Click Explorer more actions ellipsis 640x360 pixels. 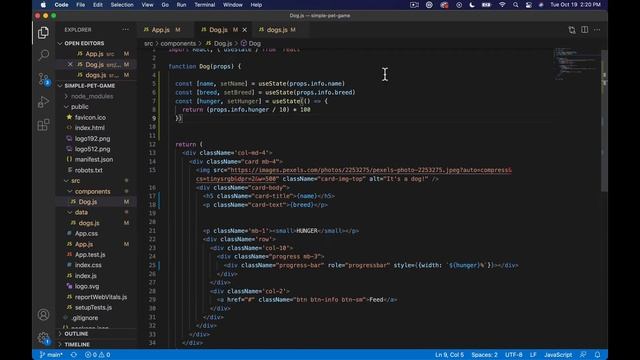[125, 29]
